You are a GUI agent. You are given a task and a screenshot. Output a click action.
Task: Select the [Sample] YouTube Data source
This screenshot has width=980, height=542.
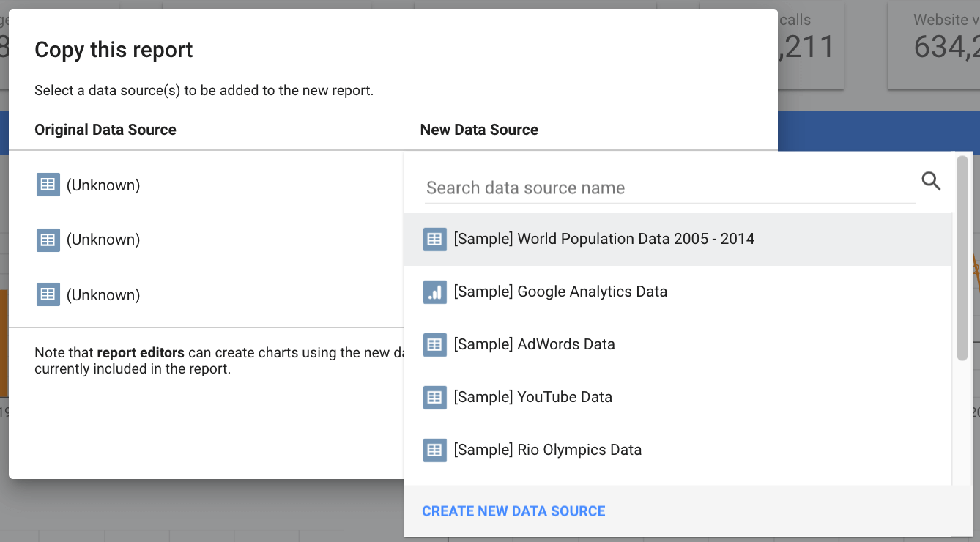[532, 397]
